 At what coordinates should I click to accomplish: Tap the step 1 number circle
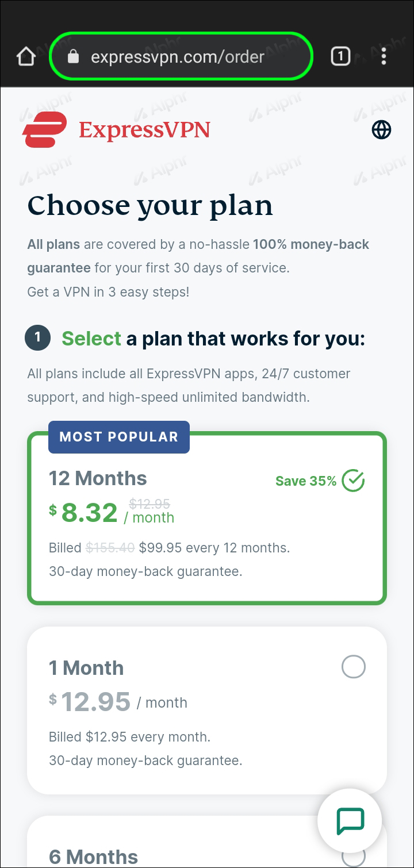(x=38, y=338)
